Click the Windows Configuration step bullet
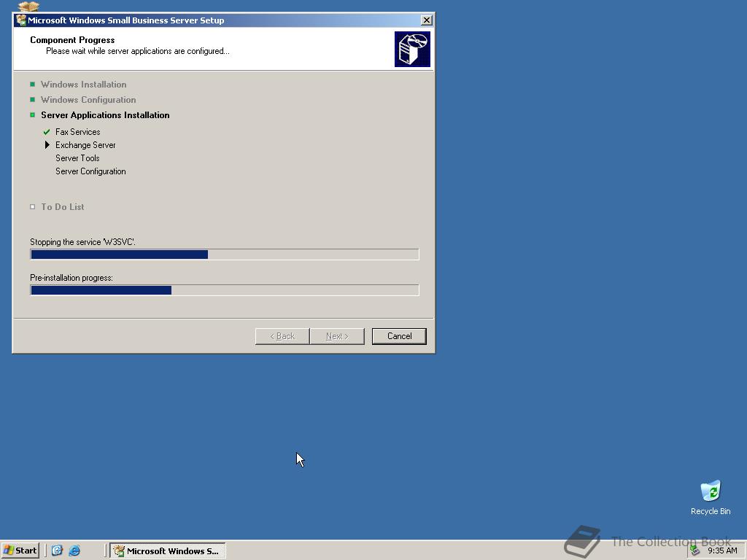This screenshot has height=560, width=747. coord(32,99)
